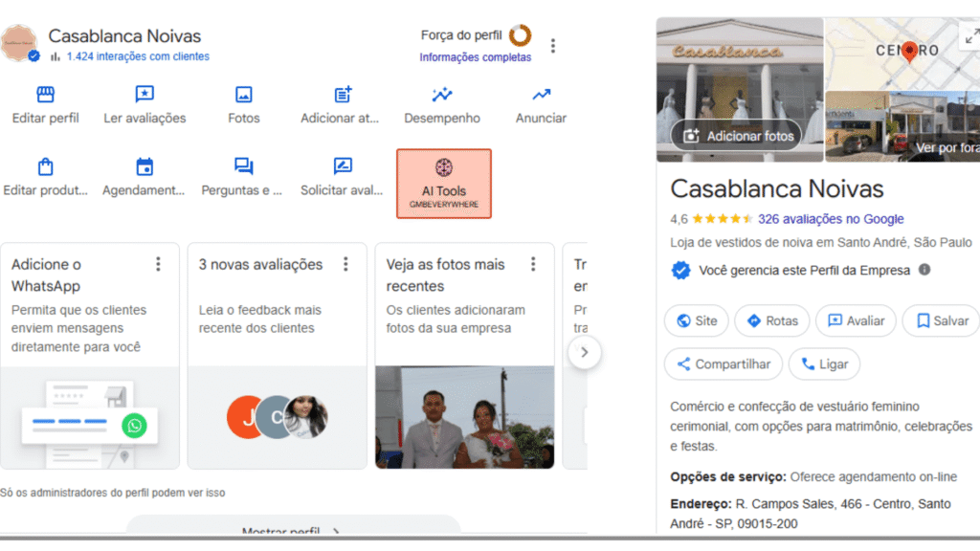Viewport: 980px width, 551px height.
Task: Open Editar perfil storefront icon
Action: [x=45, y=95]
